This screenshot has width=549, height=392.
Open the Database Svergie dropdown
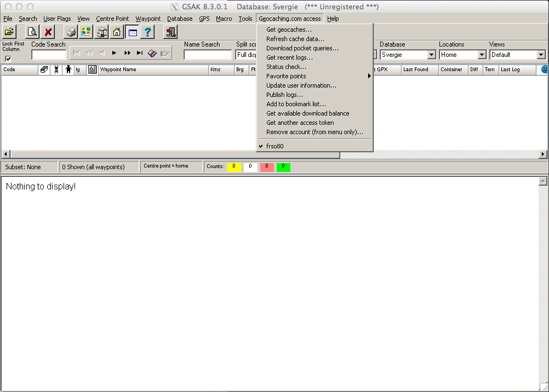point(431,55)
